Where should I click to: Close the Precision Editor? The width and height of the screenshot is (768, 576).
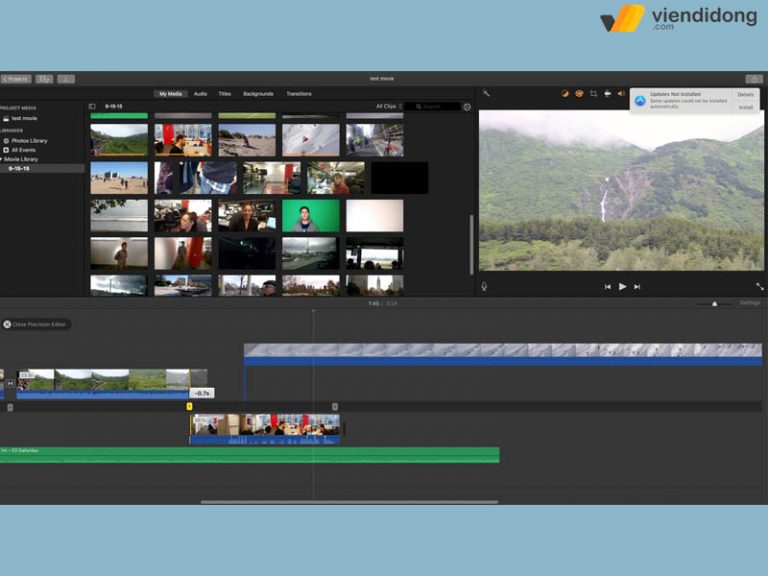pyautogui.click(x=35, y=324)
